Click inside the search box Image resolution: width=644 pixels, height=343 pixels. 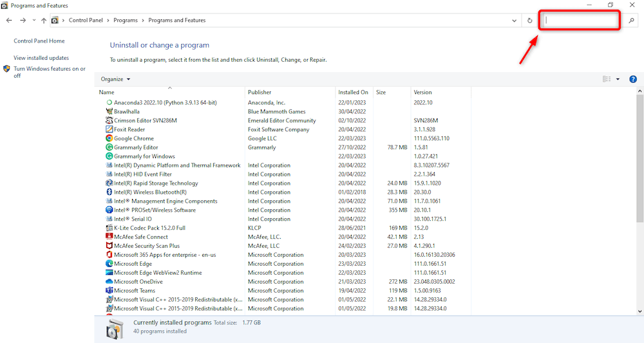[x=580, y=20]
